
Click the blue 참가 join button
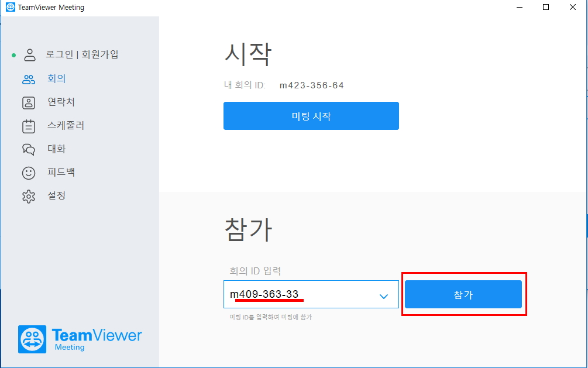click(x=463, y=294)
